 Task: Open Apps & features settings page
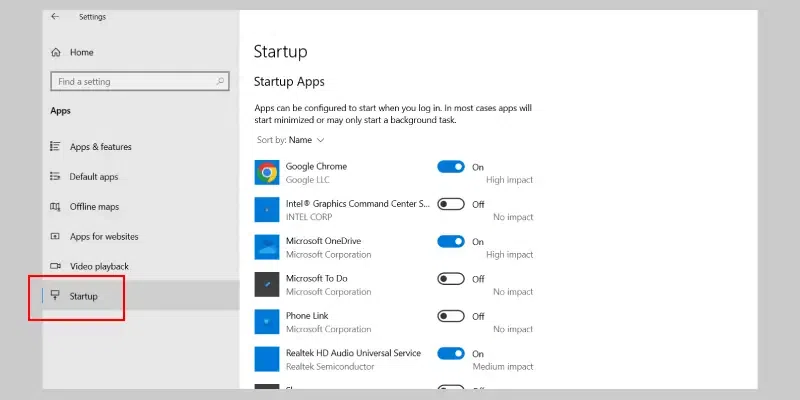tap(98, 147)
